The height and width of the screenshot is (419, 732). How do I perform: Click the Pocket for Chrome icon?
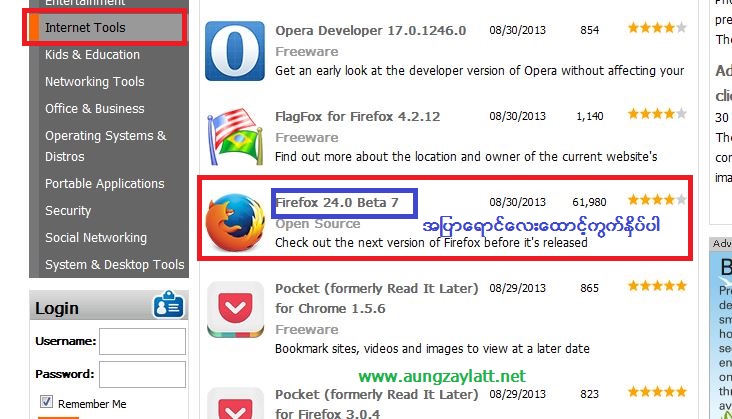click(x=236, y=309)
